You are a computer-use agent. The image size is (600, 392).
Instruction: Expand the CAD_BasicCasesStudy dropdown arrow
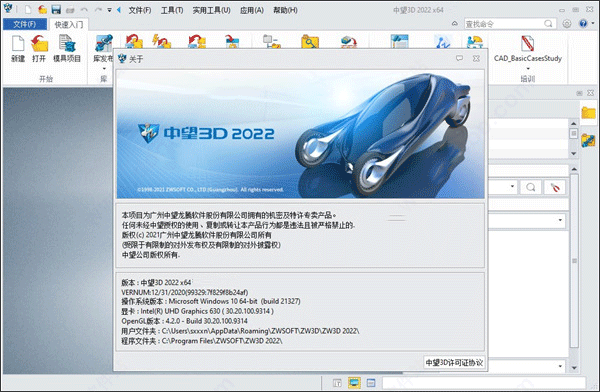point(528,69)
